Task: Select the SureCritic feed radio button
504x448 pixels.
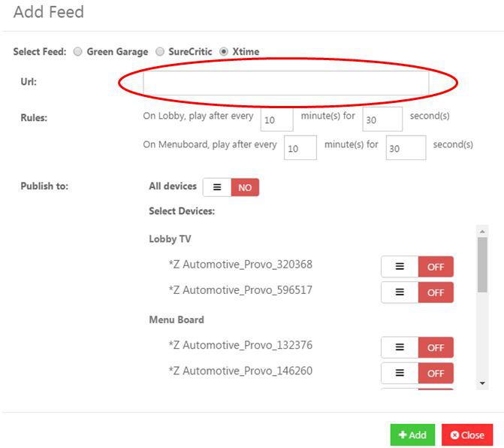Action: coord(160,51)
